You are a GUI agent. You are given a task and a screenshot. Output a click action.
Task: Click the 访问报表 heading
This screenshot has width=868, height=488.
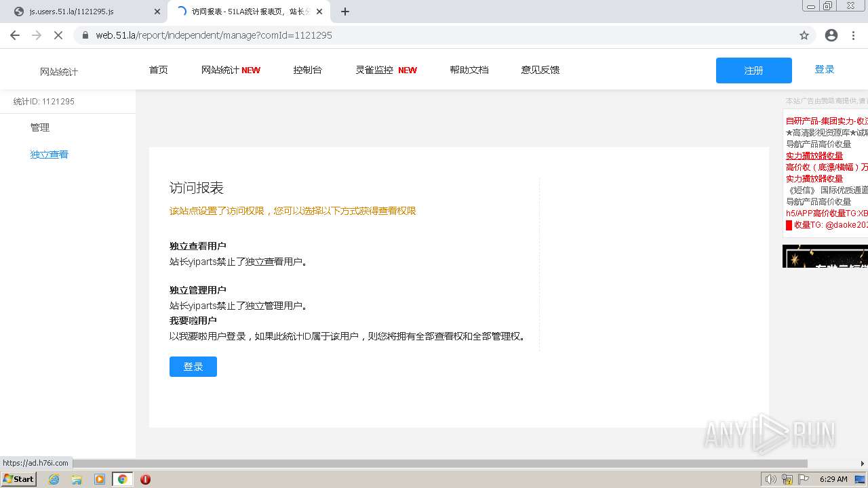click(x=197, y=188)
